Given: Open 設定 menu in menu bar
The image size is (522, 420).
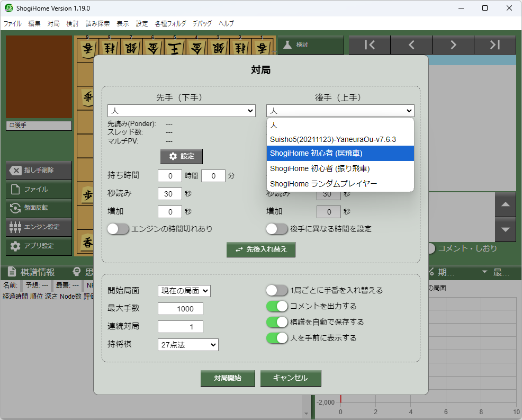Looking at the screenshot, I should (141, 24).
